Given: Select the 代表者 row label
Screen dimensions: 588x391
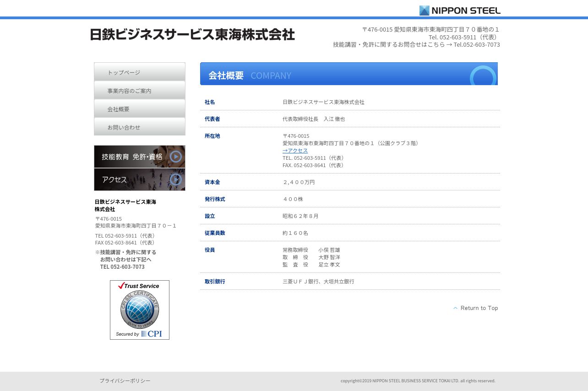Looking at the screenshot, I should pyautogui.click(x=212, y=119).
